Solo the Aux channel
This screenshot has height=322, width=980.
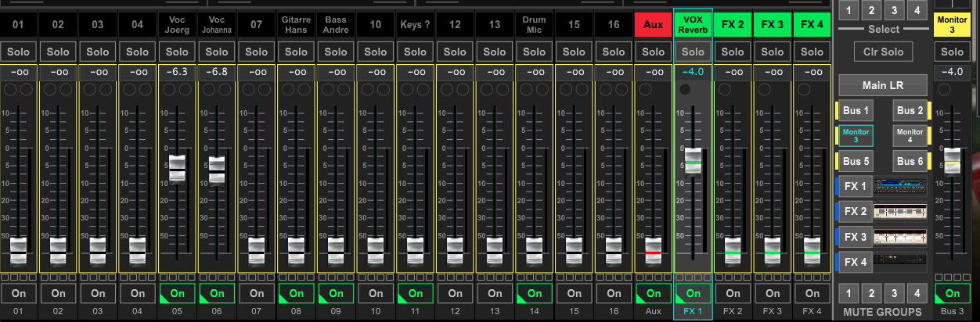[x=653, y=52]
